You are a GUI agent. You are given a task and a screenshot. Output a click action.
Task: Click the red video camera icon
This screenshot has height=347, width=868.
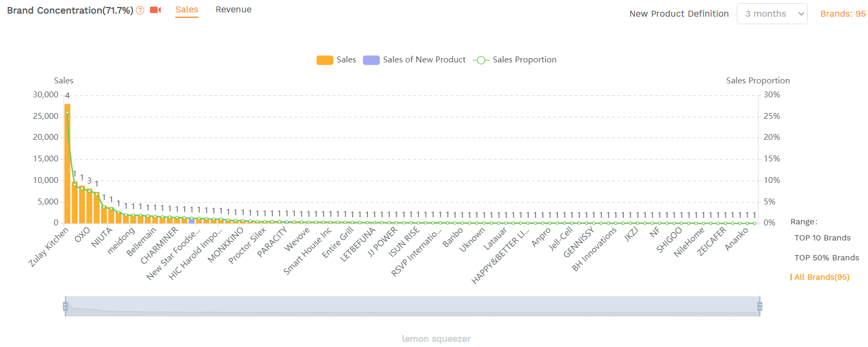155,10
